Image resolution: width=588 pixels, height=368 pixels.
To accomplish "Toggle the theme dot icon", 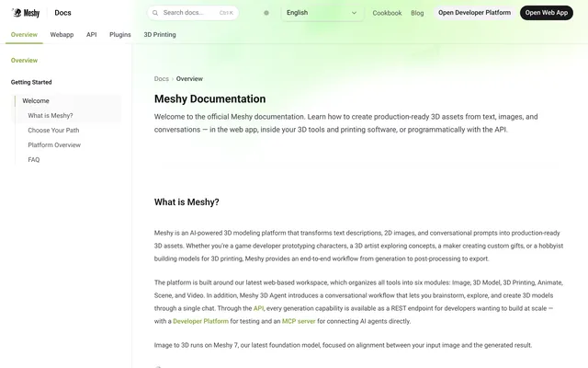I will coord(266,13).
